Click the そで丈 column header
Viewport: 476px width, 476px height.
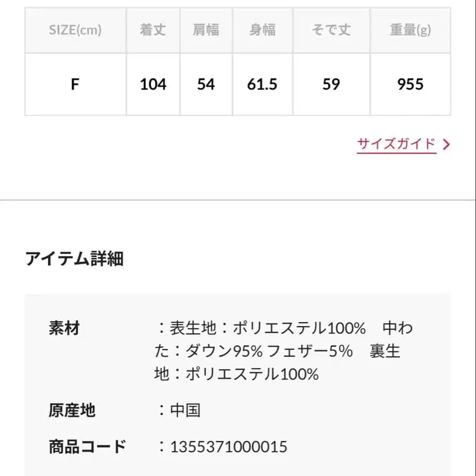(x=331, y=30)
